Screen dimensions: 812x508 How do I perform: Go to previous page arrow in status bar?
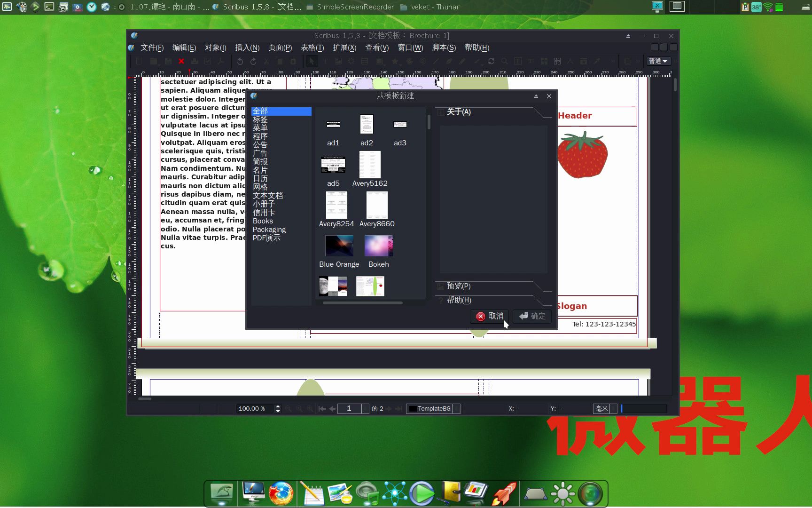[x=332, y=409]
